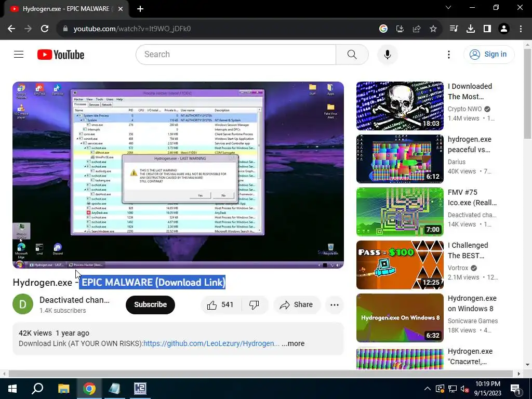The height and width of the screenshot is (399, 532).
Task: Open the Google icon in address bar
Action: point(383,29)
